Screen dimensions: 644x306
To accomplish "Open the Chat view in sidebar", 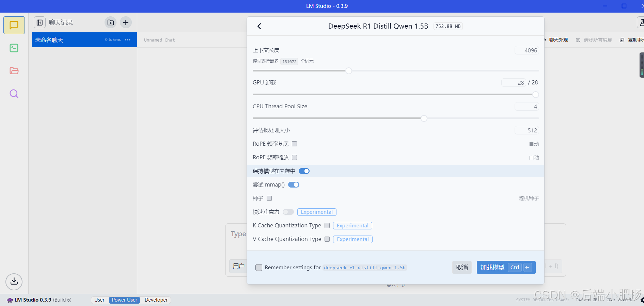I will 14,25.
